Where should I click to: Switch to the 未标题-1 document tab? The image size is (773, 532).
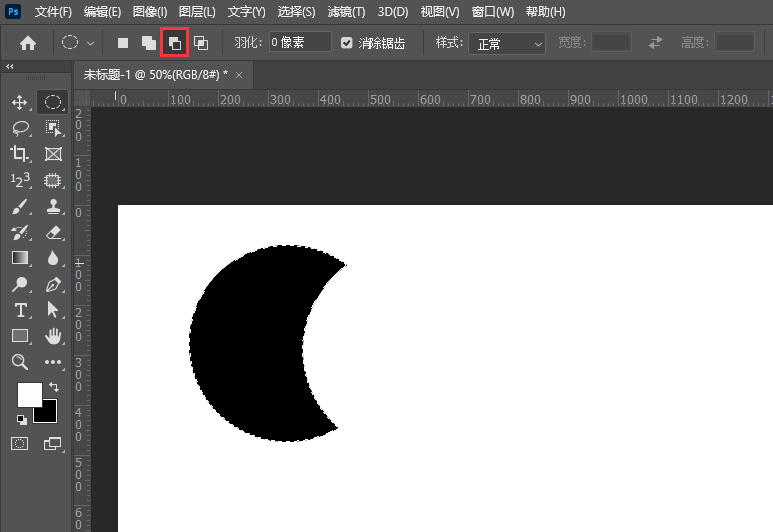point(156,74)
